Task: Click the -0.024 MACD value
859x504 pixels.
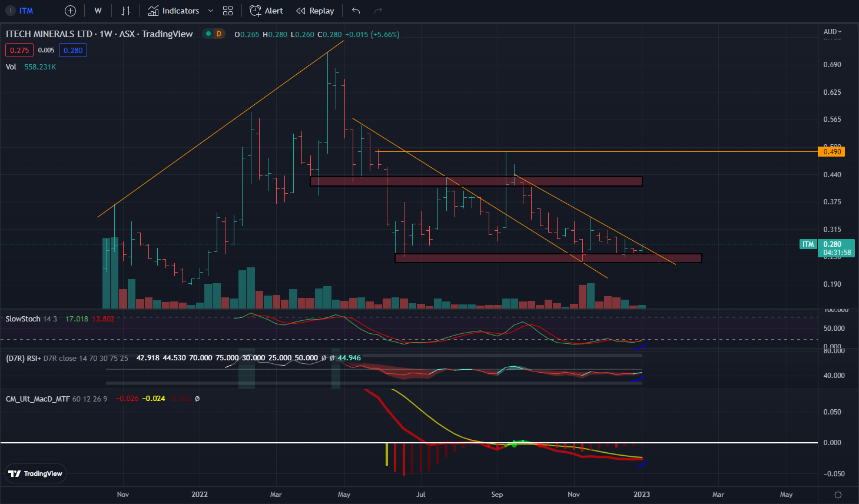Action: click(x=155, y=399)
